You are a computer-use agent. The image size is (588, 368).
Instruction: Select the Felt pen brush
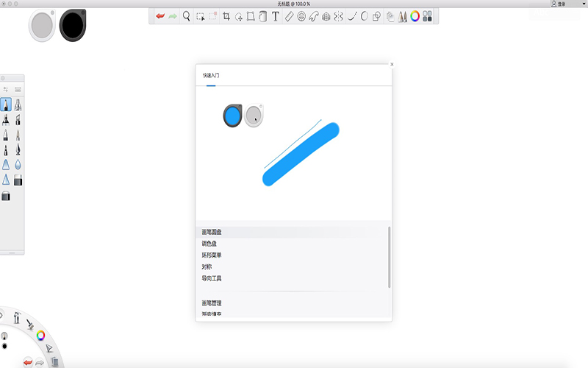click(x=6, y=150)
